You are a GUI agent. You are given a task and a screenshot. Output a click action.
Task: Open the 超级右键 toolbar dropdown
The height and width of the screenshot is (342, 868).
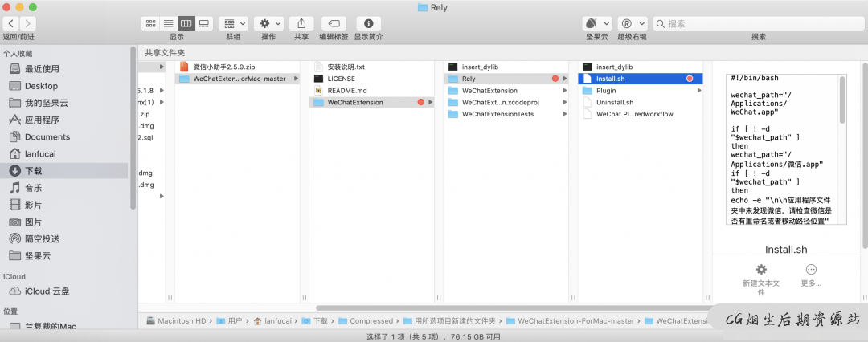coord(633,23)
